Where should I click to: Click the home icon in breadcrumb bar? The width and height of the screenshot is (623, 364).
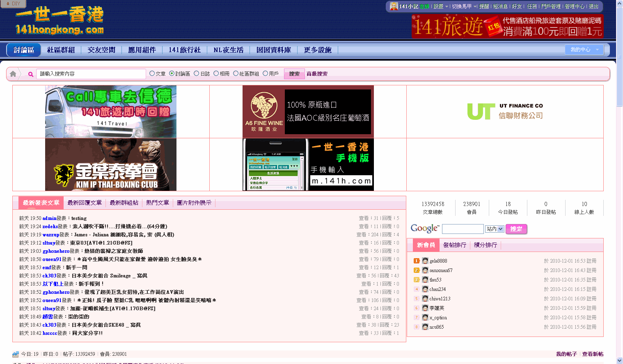click(13, 74)
